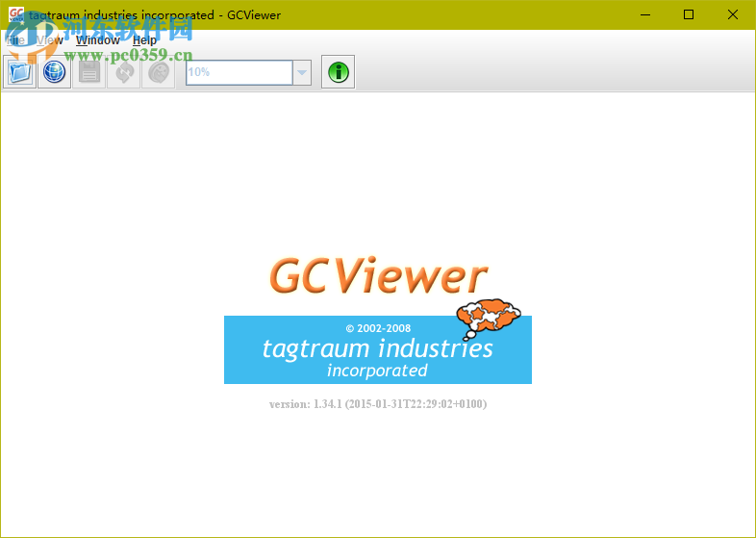
Task: Click the 10% zoom input field
Action: [x=239, y=73]
